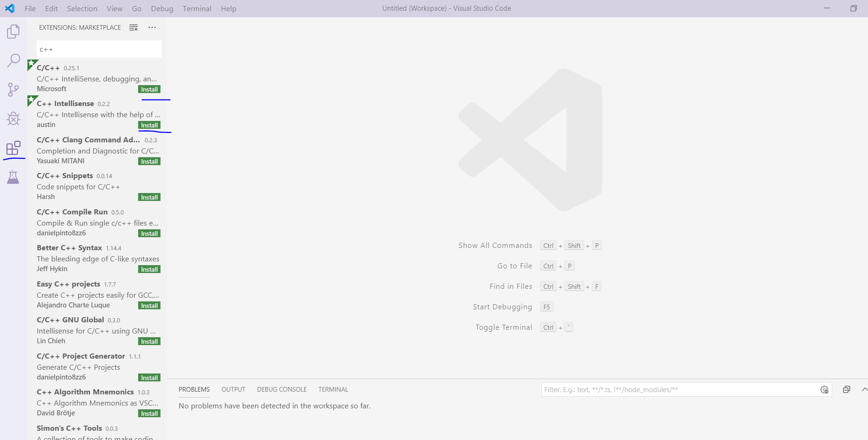The height and width of the screenshot is (440, 868).
Task: Focus the extensions search box containing c++
Action: 99,49
